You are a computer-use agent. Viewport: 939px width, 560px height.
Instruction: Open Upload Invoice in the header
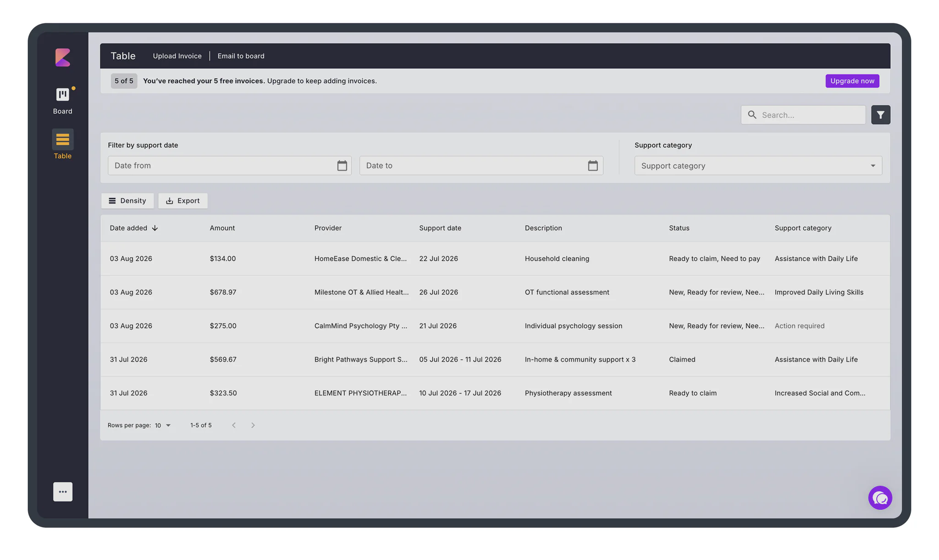(177, 56)
